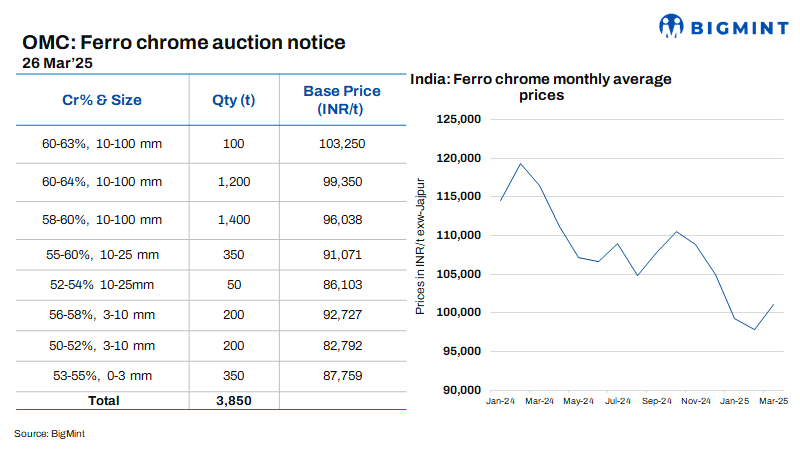The image size is (800, 450).
Task: Click the 103,250 base price cell
Action: click(342, 144)
